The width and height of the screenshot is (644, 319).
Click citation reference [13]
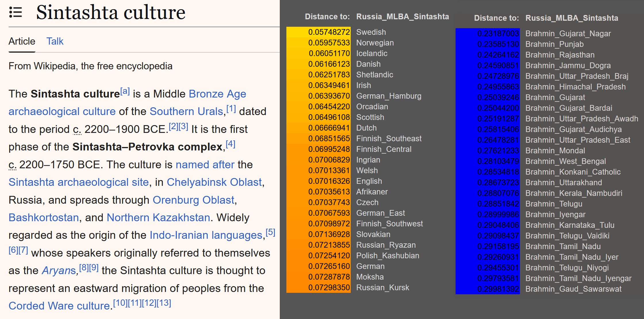pyautogui.click(x=164, y=303)
